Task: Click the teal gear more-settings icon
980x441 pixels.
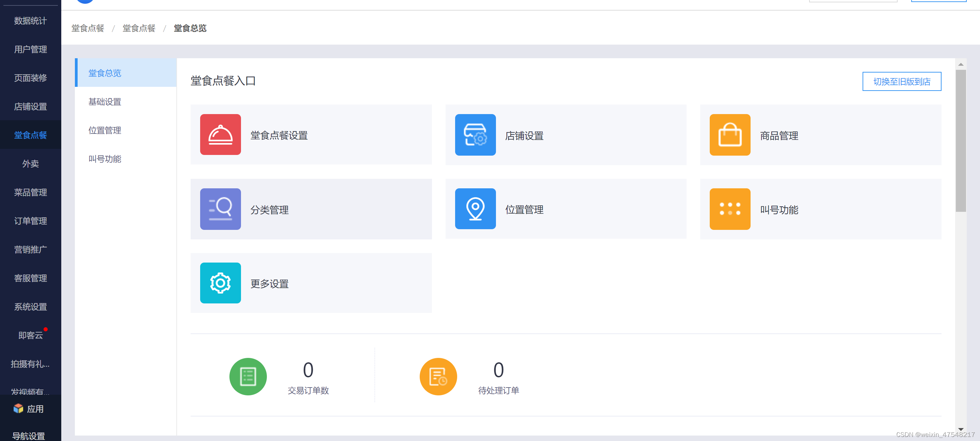Action: (x=220, y=283)
